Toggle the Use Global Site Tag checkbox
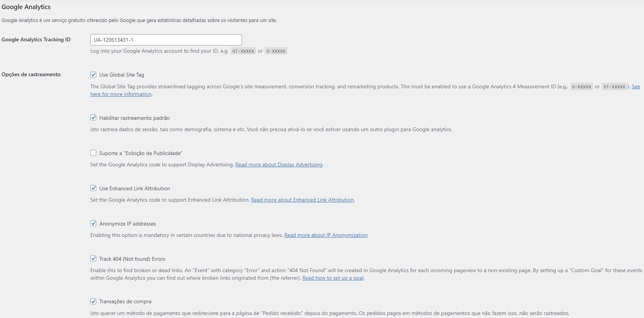Viewport: 644px width, 318px height. coord(93,75)
